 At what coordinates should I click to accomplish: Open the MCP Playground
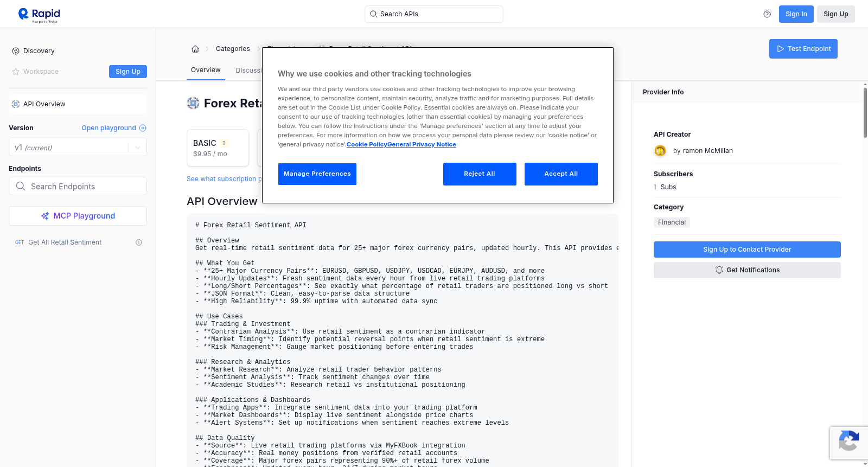pyautogui.click(x=78, y=216)
